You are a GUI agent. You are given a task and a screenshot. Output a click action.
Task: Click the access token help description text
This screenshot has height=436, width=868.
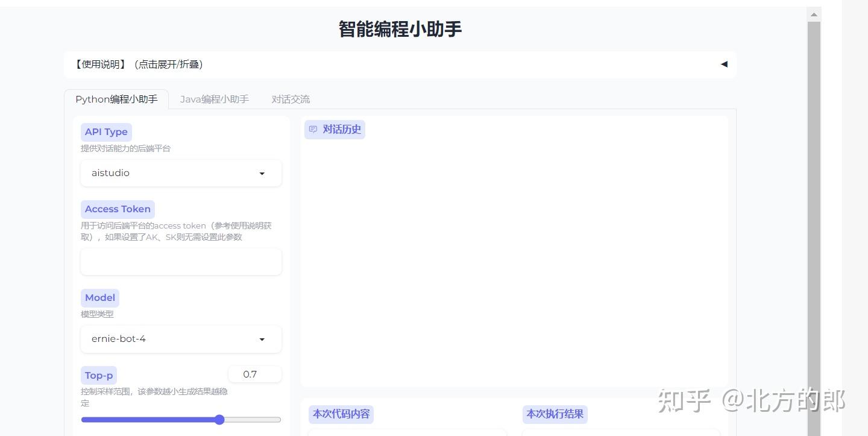[x=176, y=231]
